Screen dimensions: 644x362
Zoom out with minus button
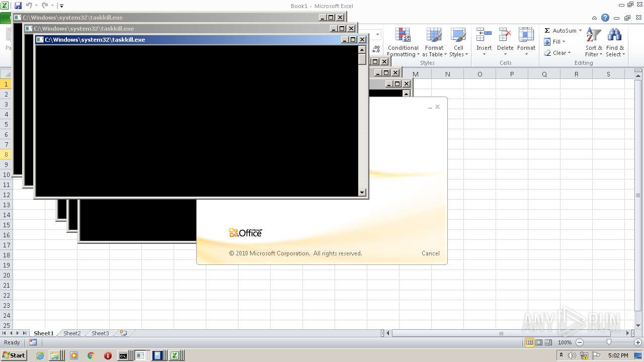pos(579,342)
